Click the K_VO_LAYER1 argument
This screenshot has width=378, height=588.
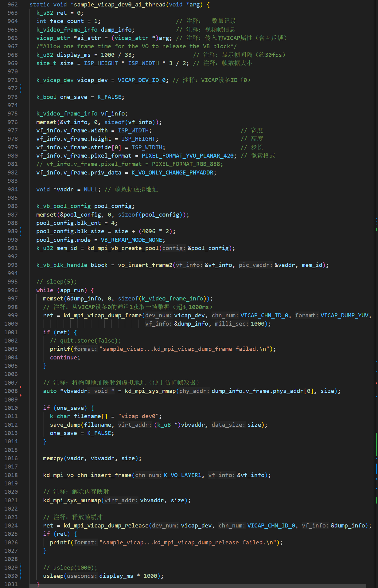coord(182,475)
